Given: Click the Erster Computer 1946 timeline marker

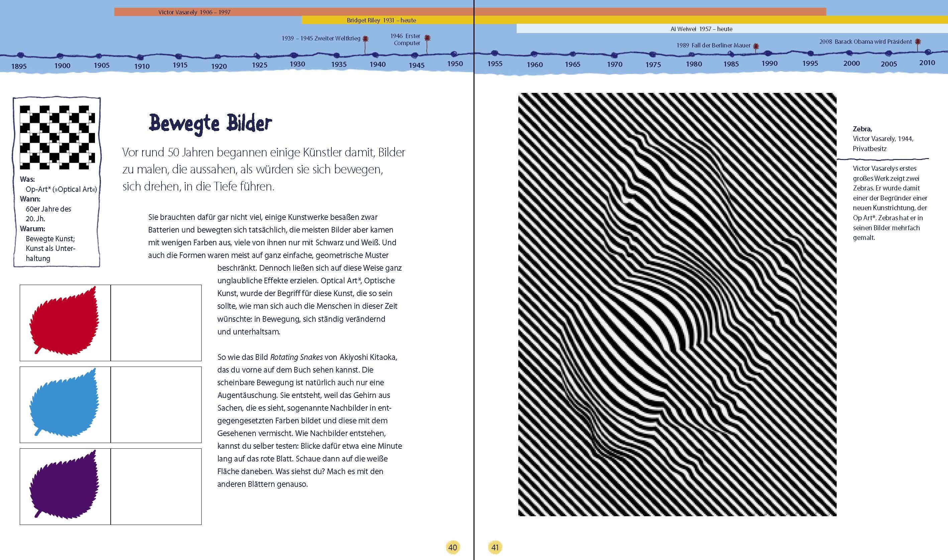Looking at the screenshot, I should (x=427, y=38).
